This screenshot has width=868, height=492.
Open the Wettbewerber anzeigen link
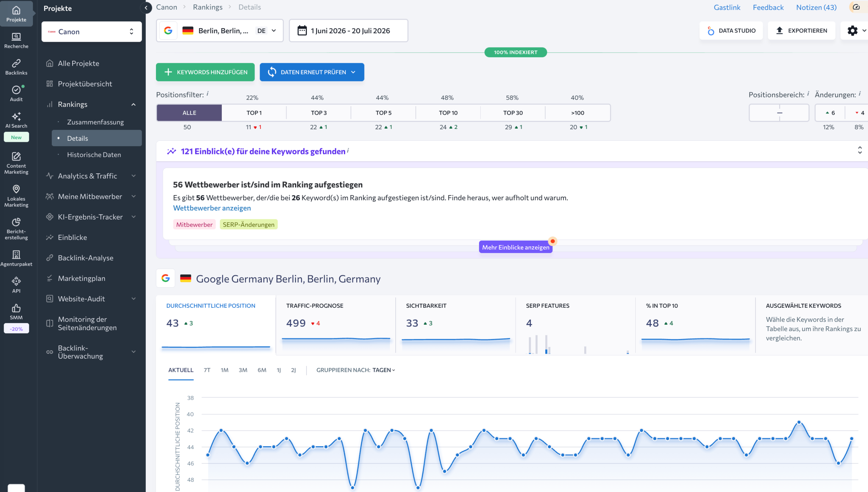pyautogui.click(x=212, y=208)
